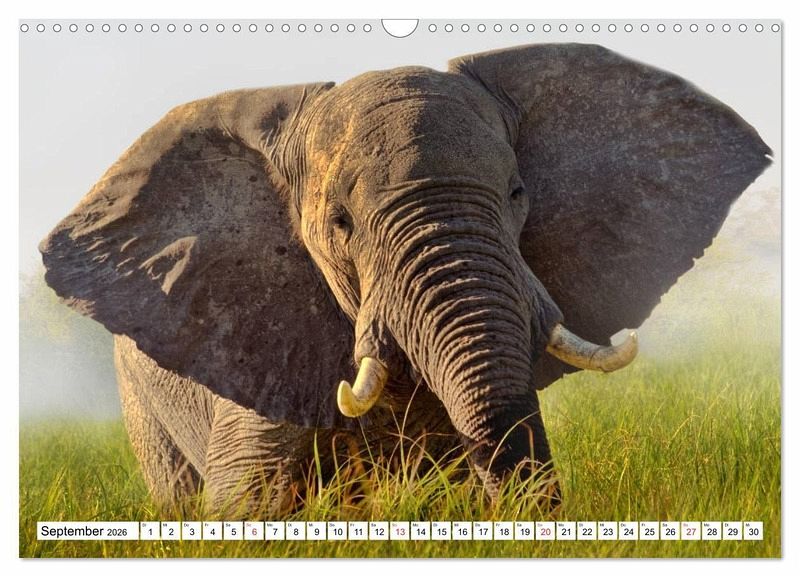Pick day 9 in the date strip
The height and width of the screenshot is (577, 800).
point(317,531)
